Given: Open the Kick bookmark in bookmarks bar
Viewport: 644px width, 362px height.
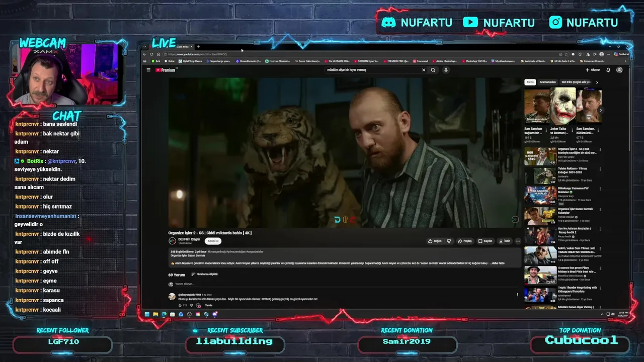Looking at the screenshot, I should 155,61.
